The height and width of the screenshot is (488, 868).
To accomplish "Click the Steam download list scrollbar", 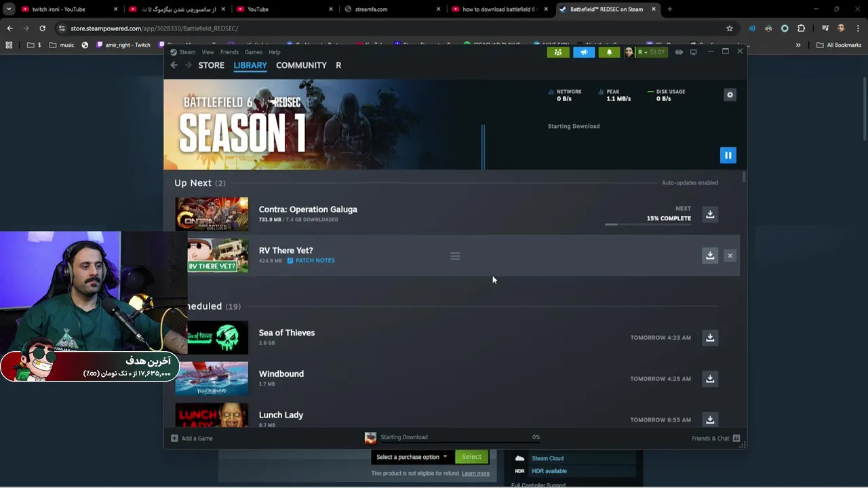I will pos(744,178).
